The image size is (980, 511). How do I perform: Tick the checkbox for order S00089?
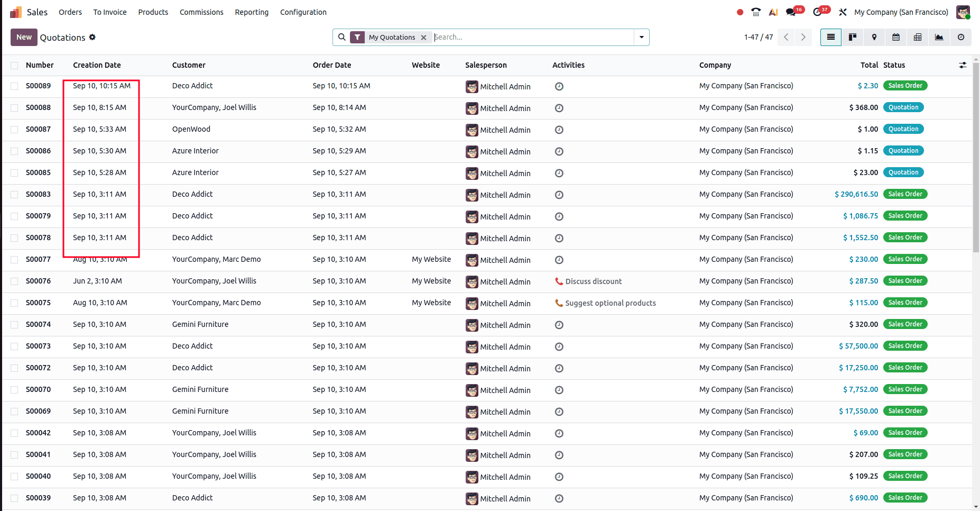[14, 86]
